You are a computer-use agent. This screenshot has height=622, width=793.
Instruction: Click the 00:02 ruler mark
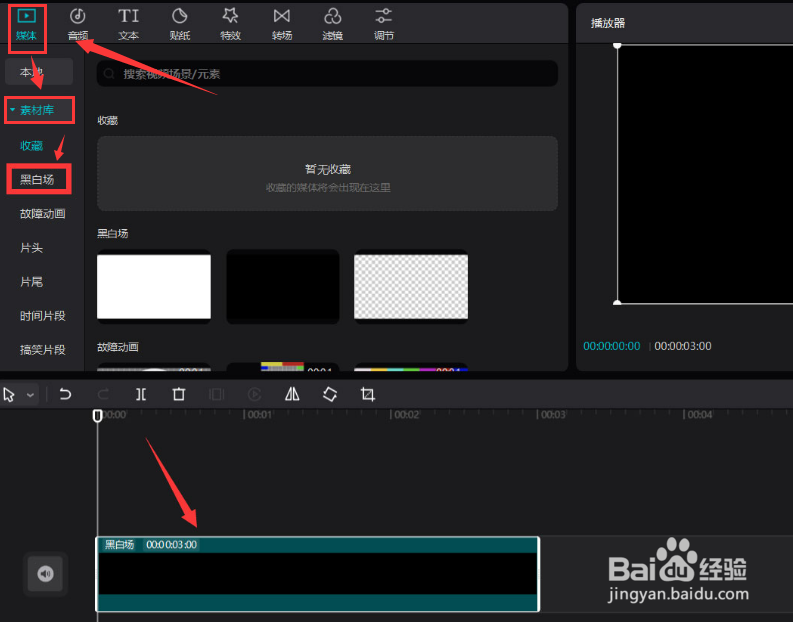point(405,415)
